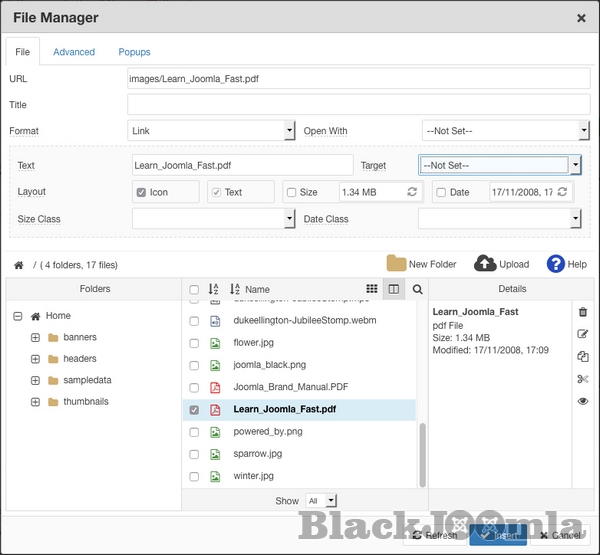Click into the Title input field
Viewport: 600px width, 555px height.
[358, 104]
